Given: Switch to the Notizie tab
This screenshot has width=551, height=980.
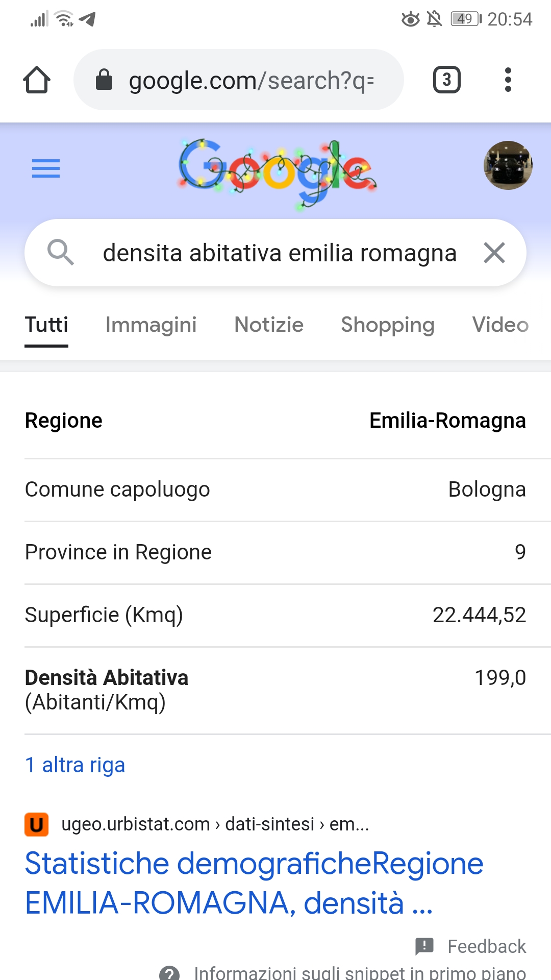Looking at the screenshot, I should tap(269, 325).
